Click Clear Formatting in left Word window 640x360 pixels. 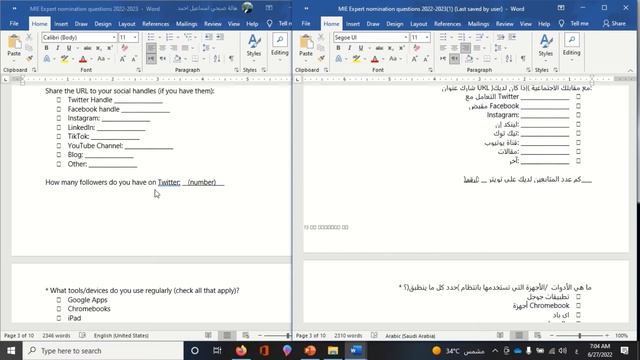(124, 48)
